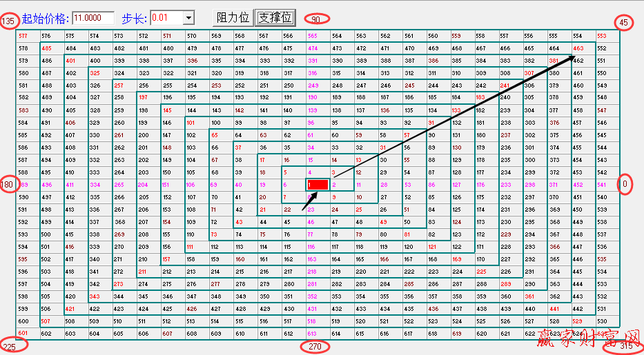Select cell 577 in top-left corner
The height and width of the screenshot is (355, 644).
(x=23, y=36)
